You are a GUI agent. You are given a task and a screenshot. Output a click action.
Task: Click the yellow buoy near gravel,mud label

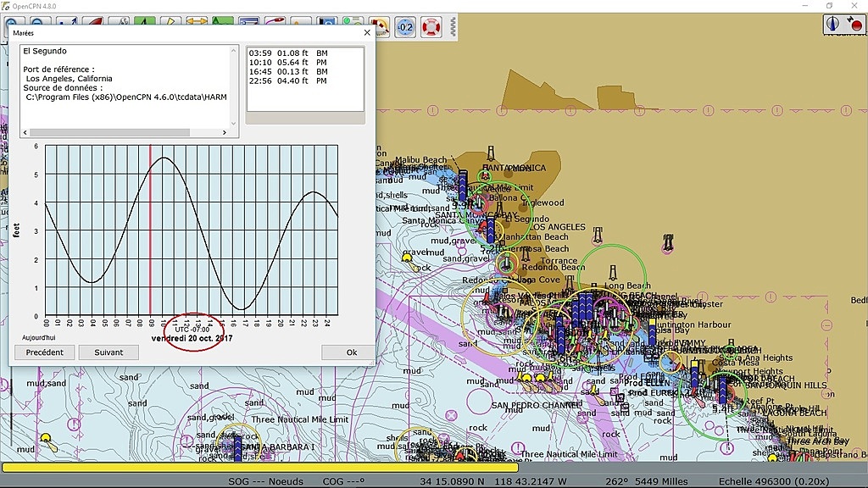click(x=408, y=258)
